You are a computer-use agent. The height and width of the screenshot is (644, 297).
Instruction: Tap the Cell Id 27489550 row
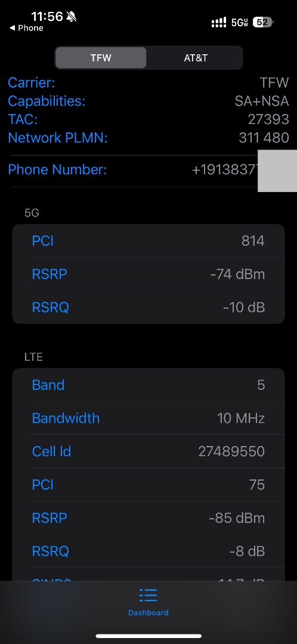pos(148,451)
